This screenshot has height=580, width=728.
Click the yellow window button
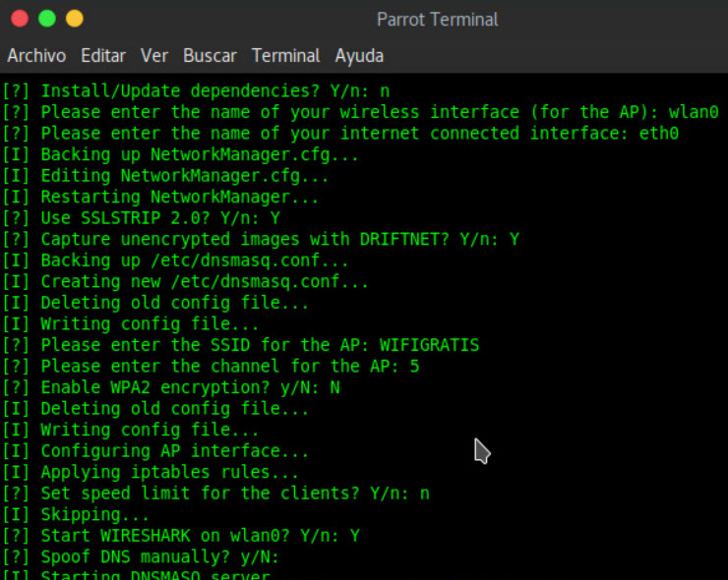coord(74,19)
